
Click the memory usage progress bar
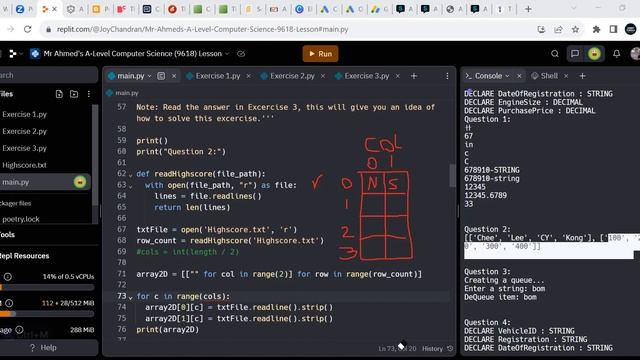point(47,314)
